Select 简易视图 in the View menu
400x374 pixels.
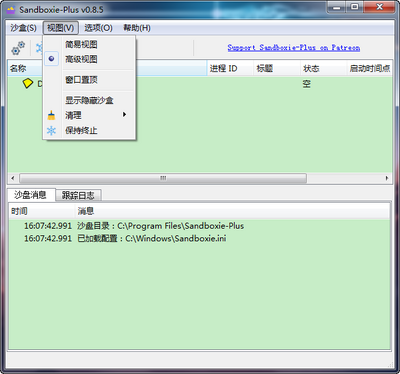click(89, 44)
